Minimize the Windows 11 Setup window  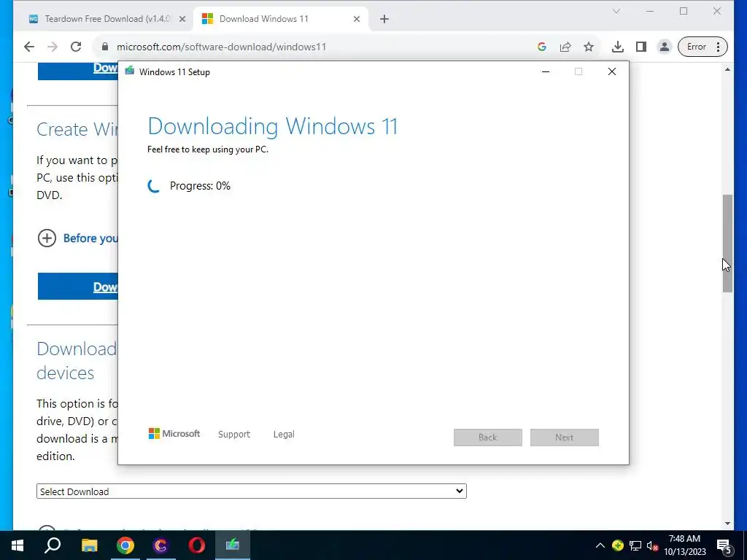546,72
